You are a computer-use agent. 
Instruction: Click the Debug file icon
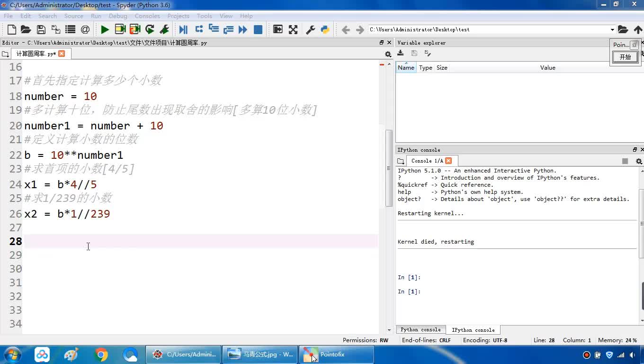click(x=183, y=29)
